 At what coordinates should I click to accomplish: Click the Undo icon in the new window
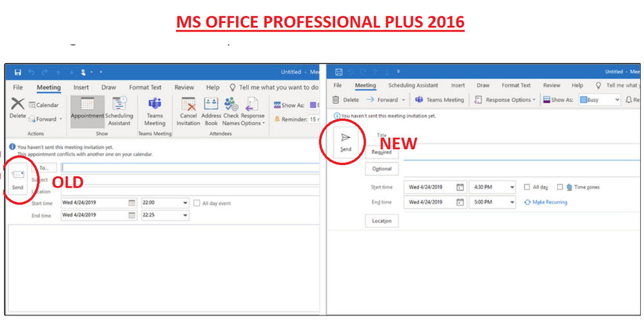tap(351, 72)
